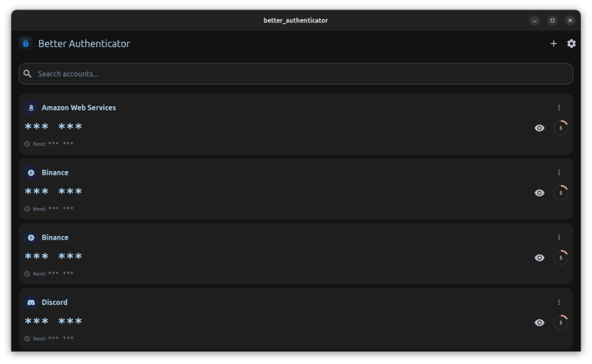Minimize the better_authenticator window
The image size is (592, 364).
point(535,20)
